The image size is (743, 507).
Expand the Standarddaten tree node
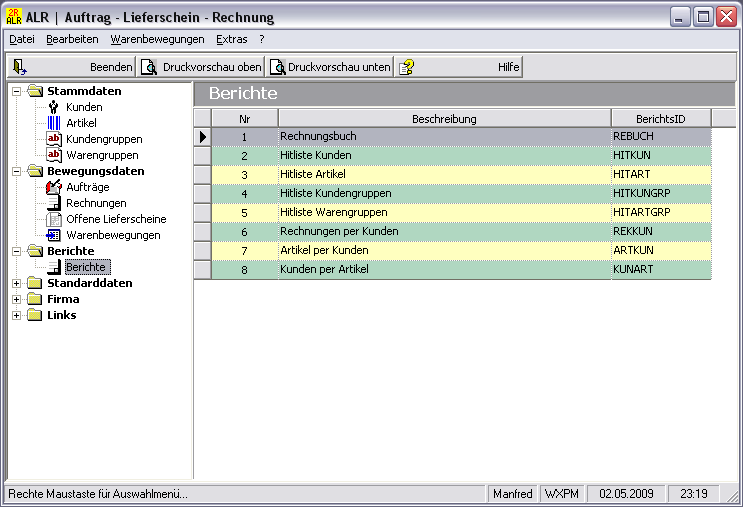16,283
